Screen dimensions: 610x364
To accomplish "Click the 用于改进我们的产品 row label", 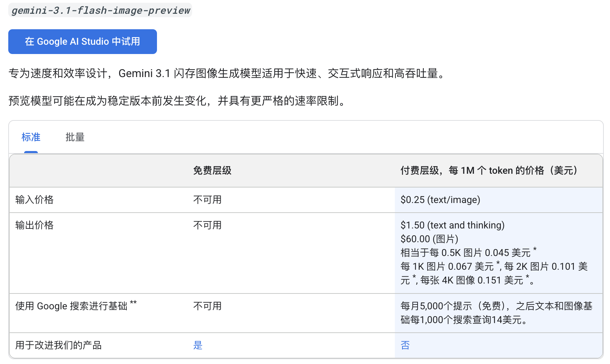I will 59,345.
